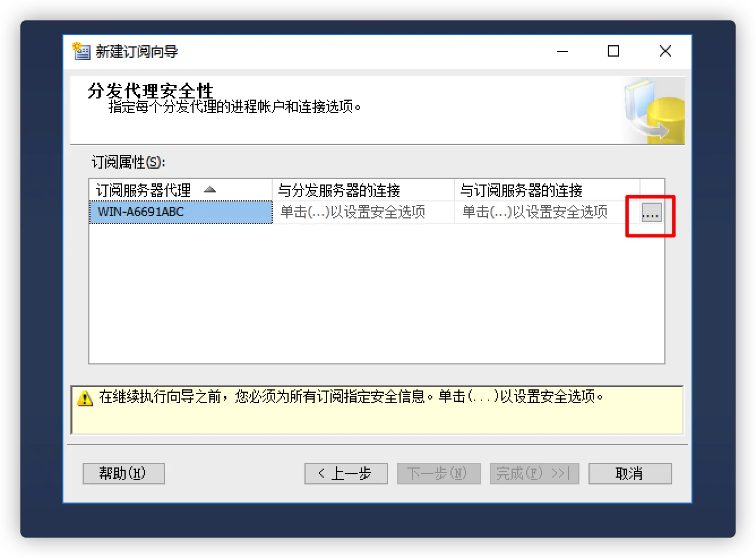Open security settings with the ellipsis (...) button
This screenshot has width=756, height=558.
coord(651,212)
